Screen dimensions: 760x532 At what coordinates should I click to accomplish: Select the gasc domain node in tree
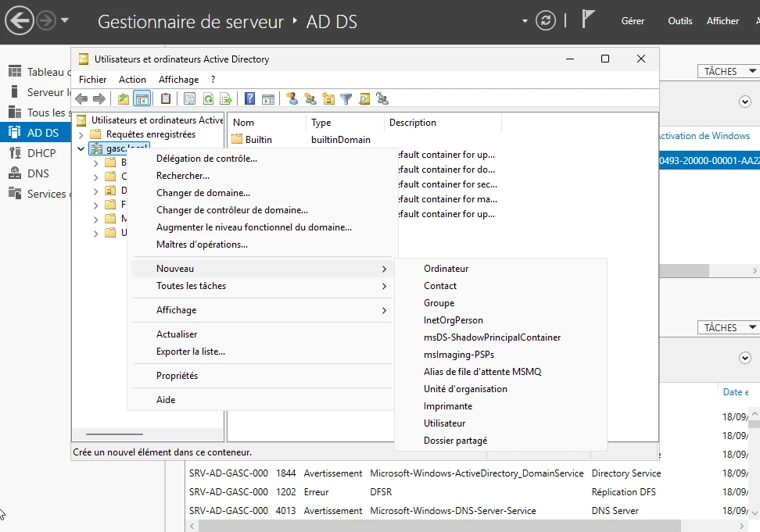(119, 148)
